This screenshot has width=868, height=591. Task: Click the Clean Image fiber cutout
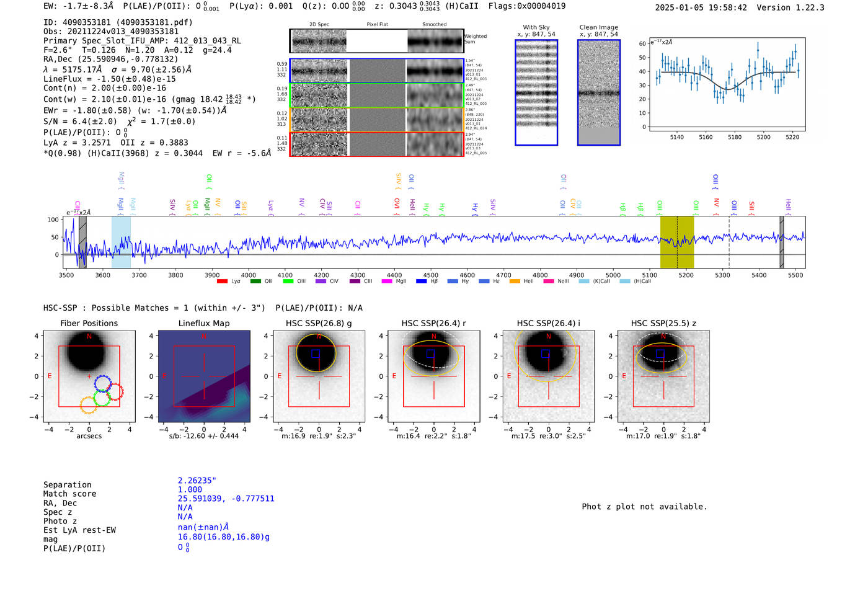pos(599,92)
